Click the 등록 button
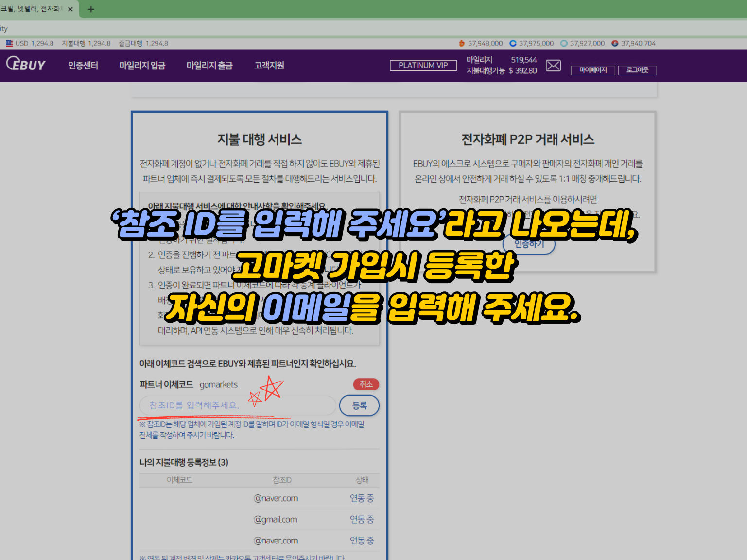 [x=359, y=406]
